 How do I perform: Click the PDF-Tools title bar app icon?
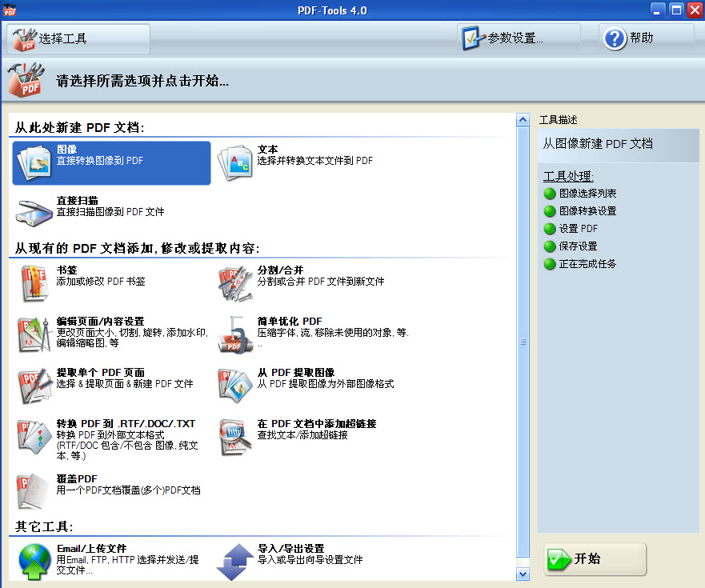10,10
